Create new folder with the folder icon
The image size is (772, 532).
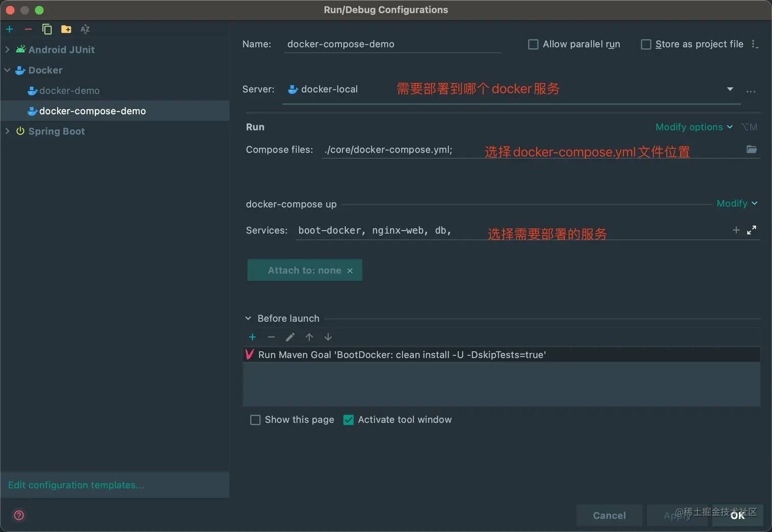coord(66,29)
